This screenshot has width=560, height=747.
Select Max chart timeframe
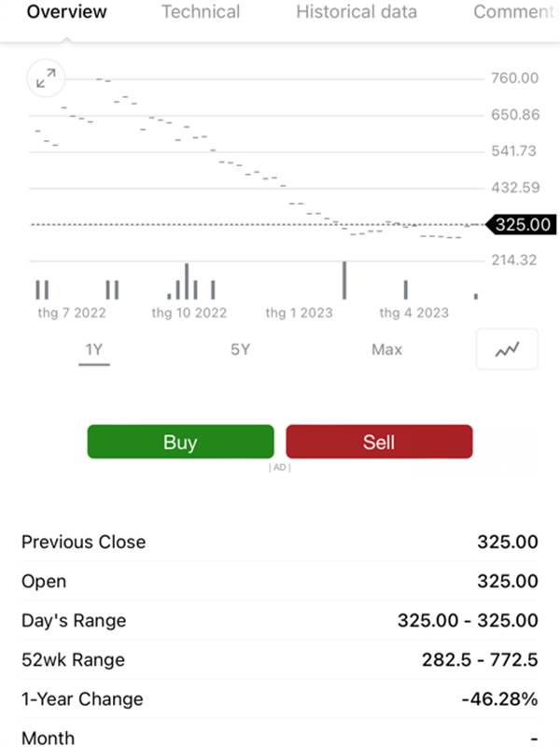[386, 349]
